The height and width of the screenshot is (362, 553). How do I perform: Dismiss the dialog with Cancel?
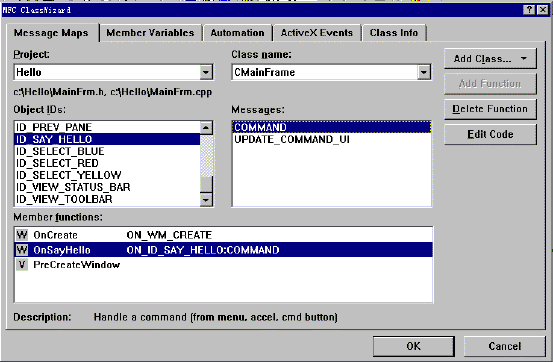point(504,346)
